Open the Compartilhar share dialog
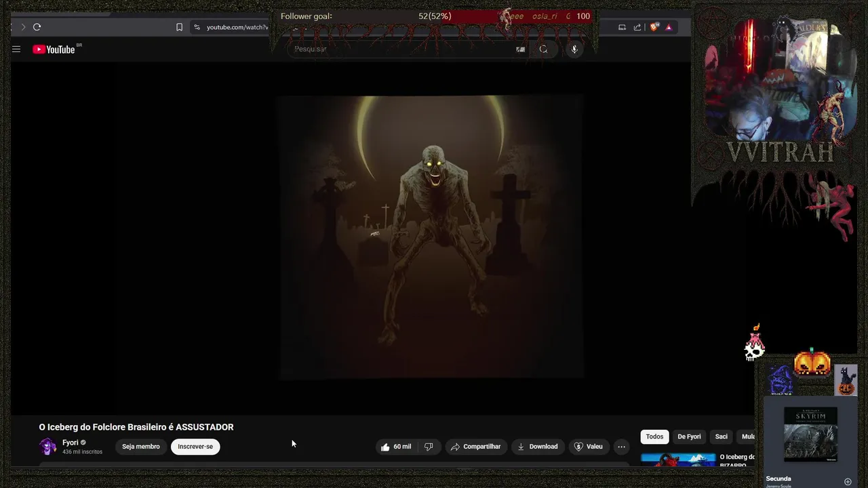The width and height of the screenshot is (868, 488). [475, 447]
